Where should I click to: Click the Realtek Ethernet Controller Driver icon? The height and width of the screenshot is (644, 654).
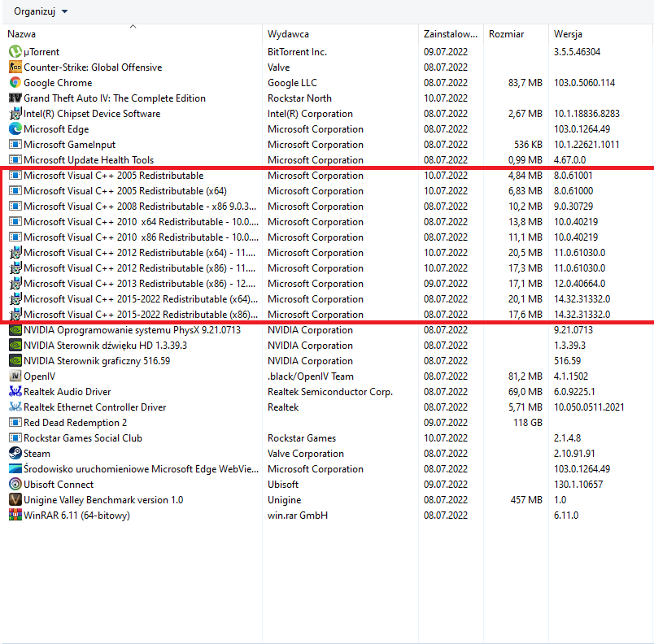(15, 407)
